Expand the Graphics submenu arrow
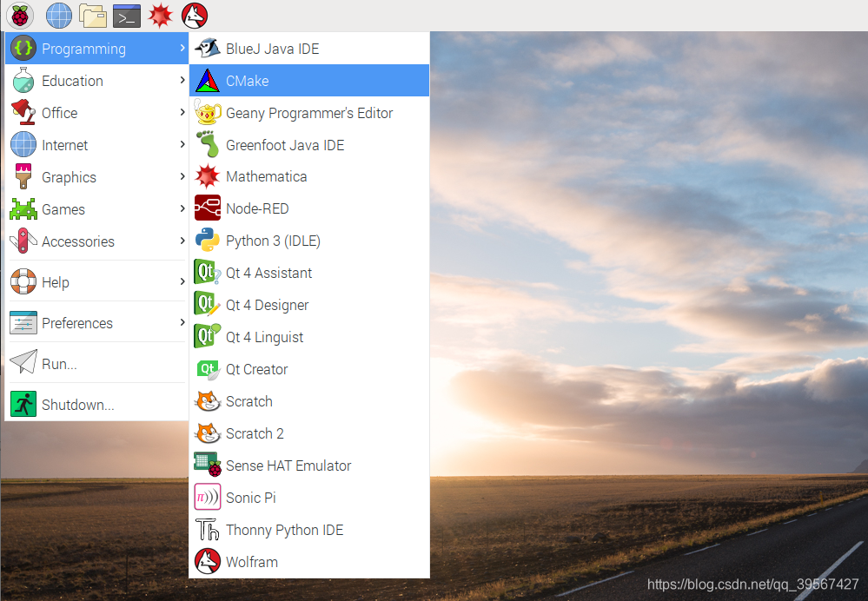 tap(182, 176)
